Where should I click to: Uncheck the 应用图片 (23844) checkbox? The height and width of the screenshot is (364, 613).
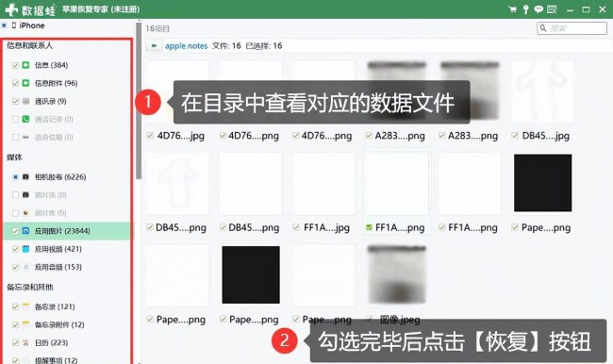coord(15,231)
